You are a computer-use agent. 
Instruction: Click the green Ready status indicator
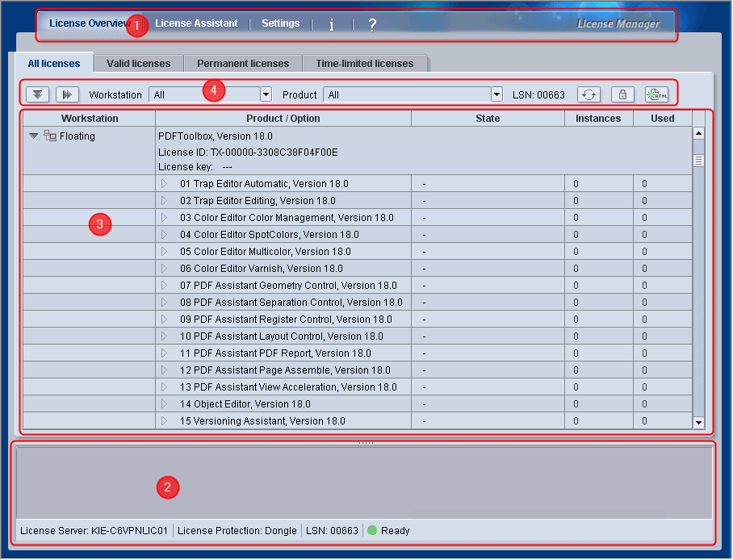point(372,531)
